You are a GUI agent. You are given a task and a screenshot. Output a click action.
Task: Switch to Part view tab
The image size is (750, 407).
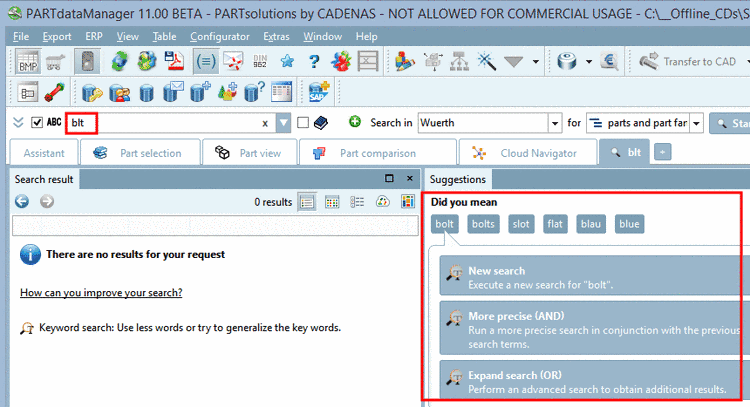click(249, 153)
